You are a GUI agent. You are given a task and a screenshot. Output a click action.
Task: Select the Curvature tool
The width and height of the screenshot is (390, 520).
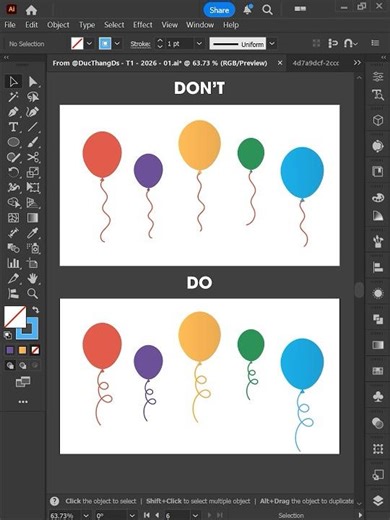[x=32, y=112]
